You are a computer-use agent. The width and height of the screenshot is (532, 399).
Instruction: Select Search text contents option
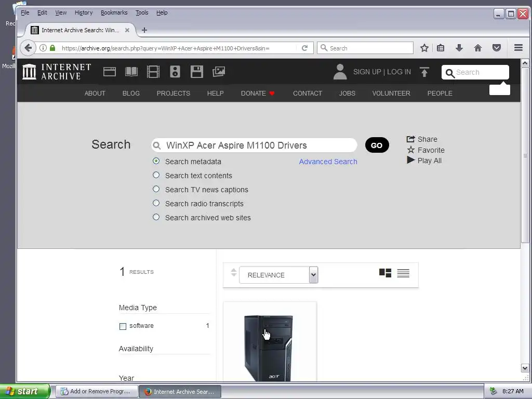tap(156, 175)
